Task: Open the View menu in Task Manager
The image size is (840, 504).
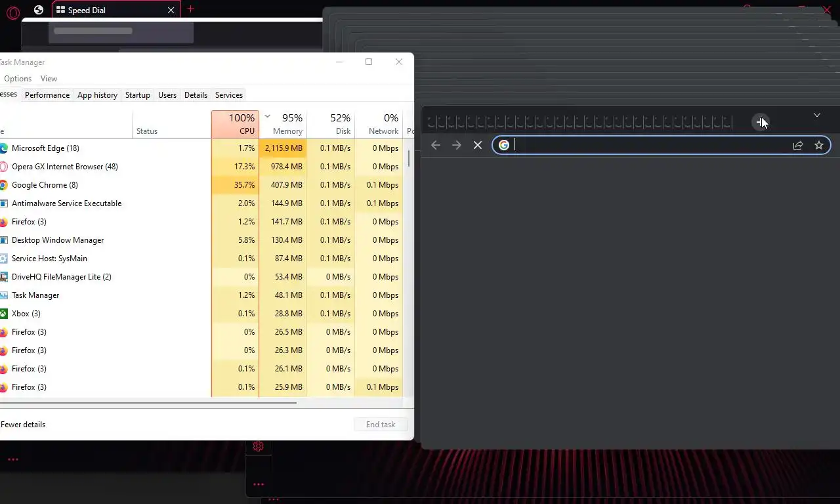Action: point(49,79)
